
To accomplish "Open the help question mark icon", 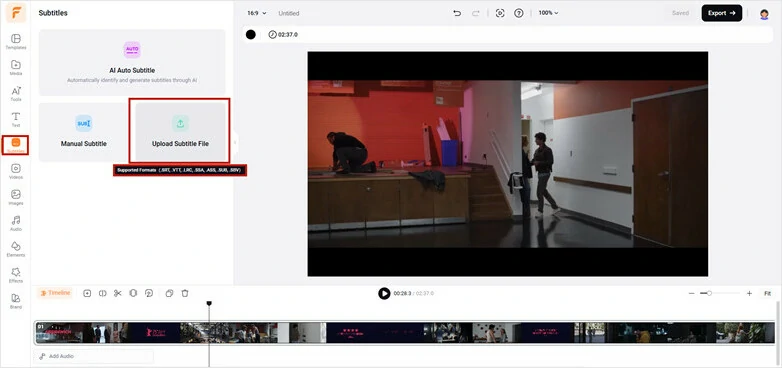I will coord(519,13).
